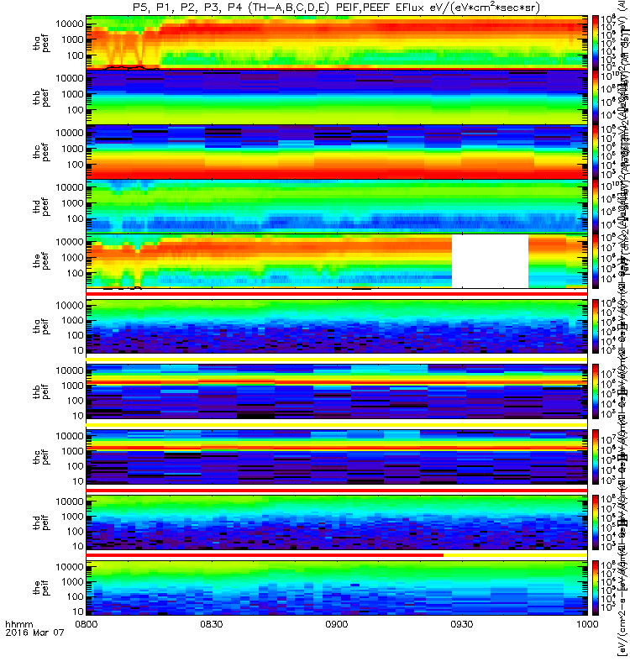Click the red status bar above tha peif panel
Viewport: 630px width, 672px height.
pyautogui.click(x=337, y=294)
